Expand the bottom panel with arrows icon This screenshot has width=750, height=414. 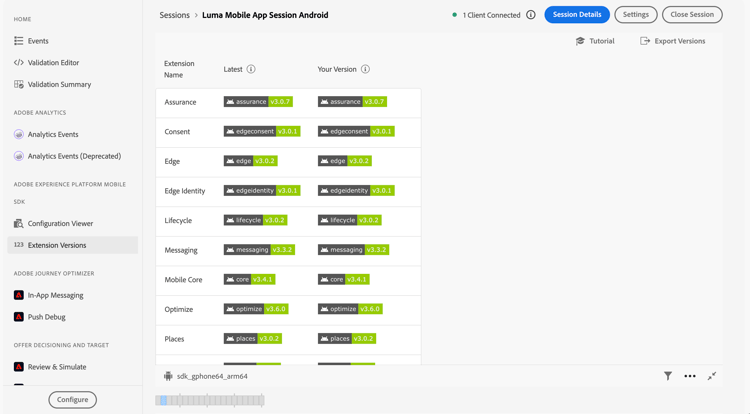712,376
